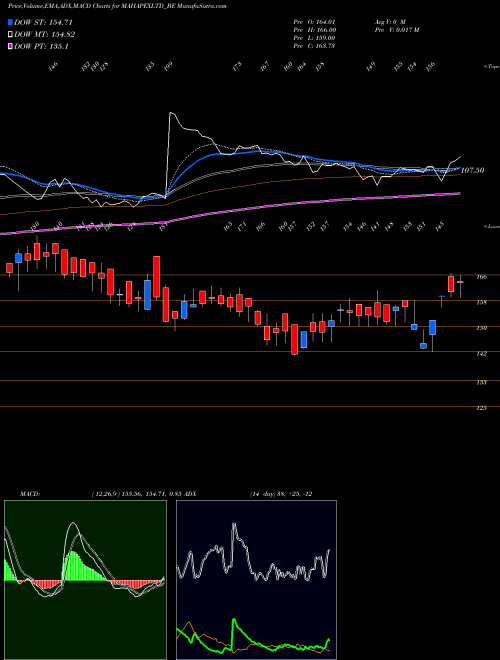Image resolution: width=500 pixels, height=660 pixels.
Task: Click the 'Pre L: 159.00' value
Action: pyautogui.click(x=314, y=38)
